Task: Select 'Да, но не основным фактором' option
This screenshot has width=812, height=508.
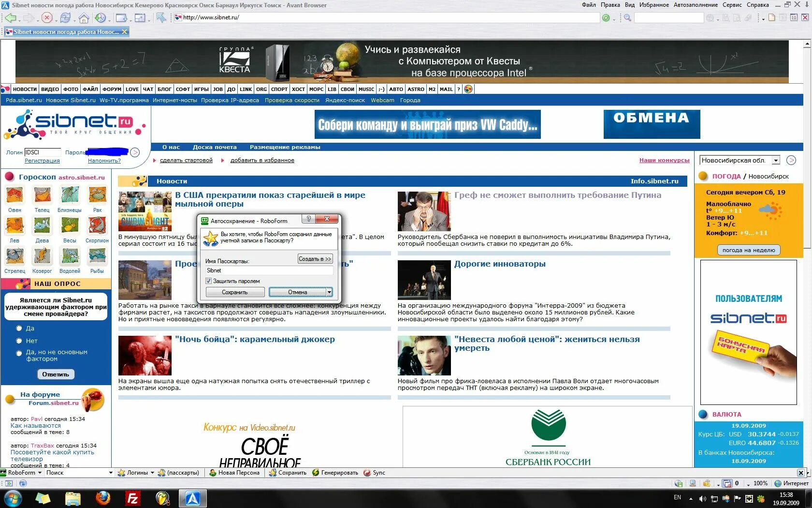Action: coord(19,354)
